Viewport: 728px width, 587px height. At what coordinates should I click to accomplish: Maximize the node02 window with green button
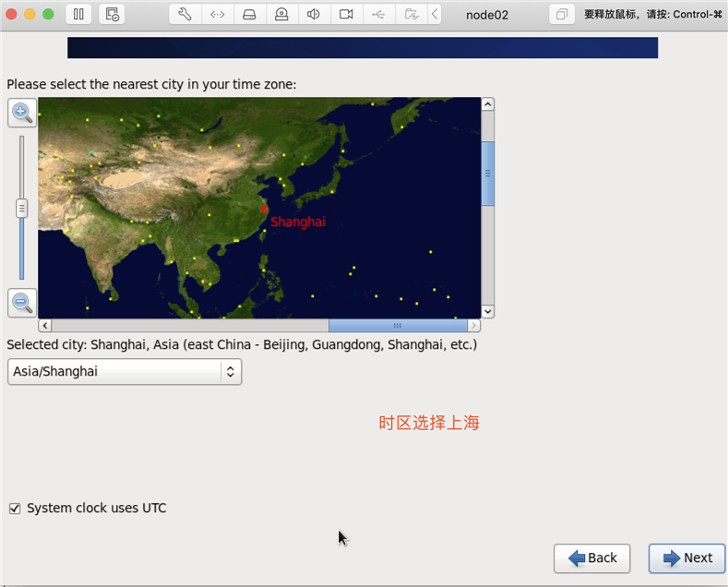point(48,15)
